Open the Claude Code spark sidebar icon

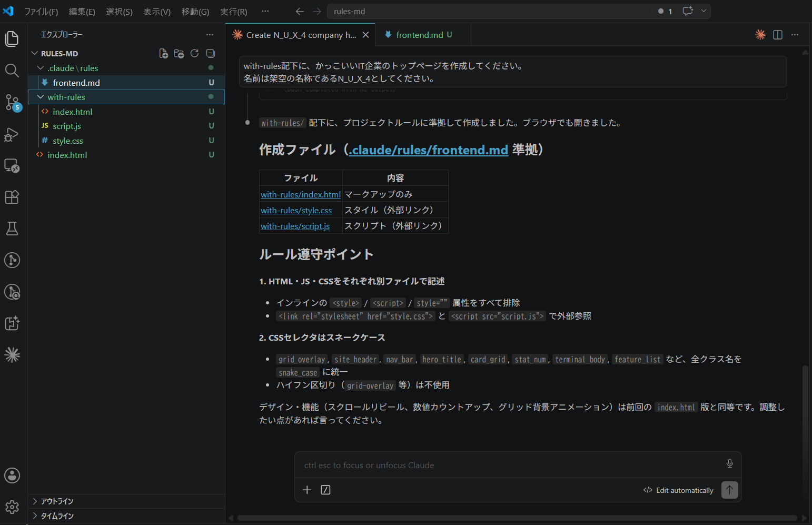coord(12,355)
